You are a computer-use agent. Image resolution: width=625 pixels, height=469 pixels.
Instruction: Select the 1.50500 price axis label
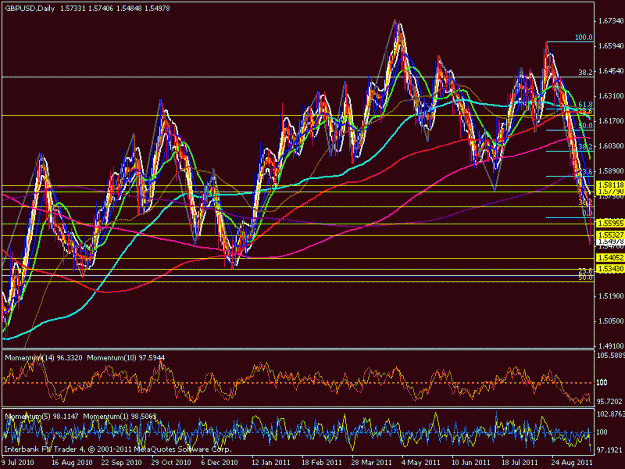tap(611, 321)
